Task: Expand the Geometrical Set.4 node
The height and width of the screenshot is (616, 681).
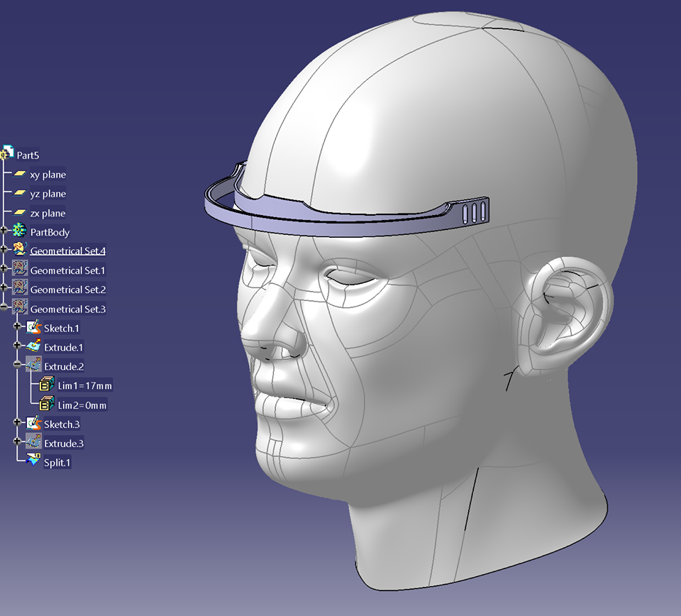Action: pos(4,249)
